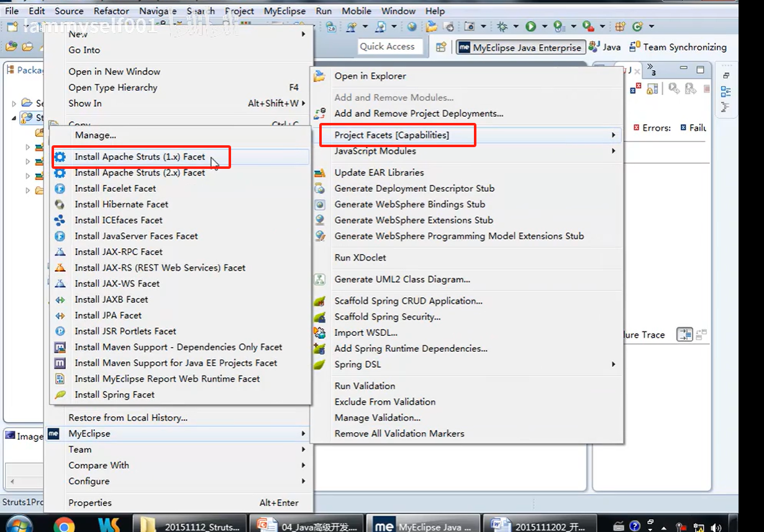Viewport: 764px width, 532px height.
Task: Click the Install Spring Facet leaf icon
Action: tap(60, 395)
